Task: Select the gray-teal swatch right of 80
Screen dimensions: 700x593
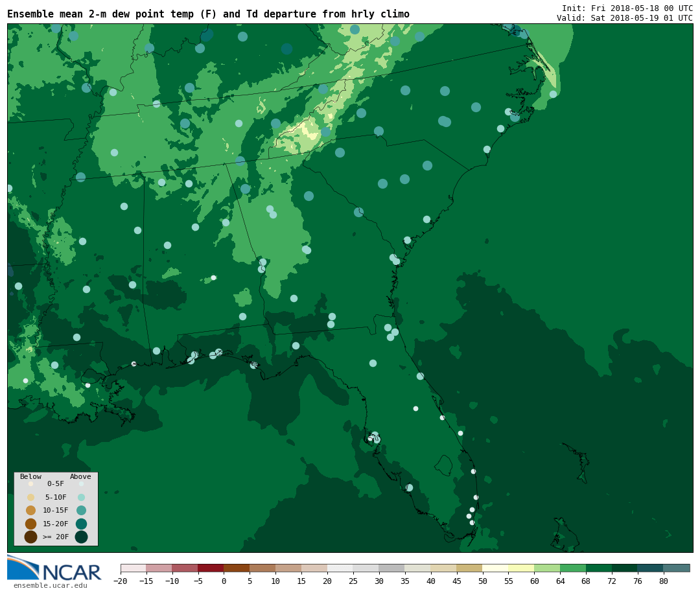Action: (x=677, y=568)
